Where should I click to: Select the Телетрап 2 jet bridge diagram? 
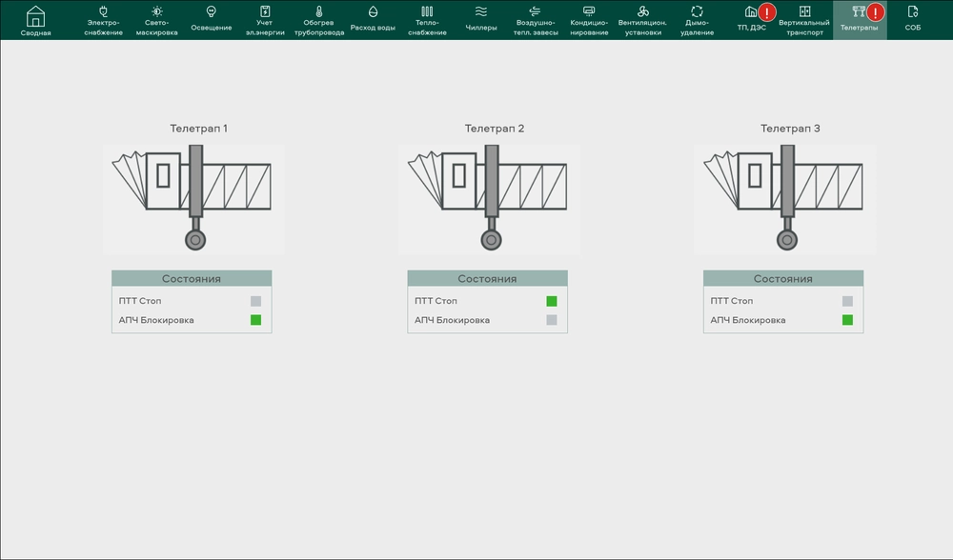tap(489, 198)
